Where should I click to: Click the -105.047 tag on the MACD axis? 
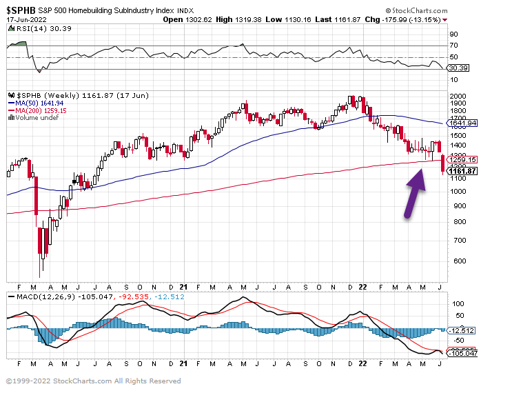tap(462, 353)
